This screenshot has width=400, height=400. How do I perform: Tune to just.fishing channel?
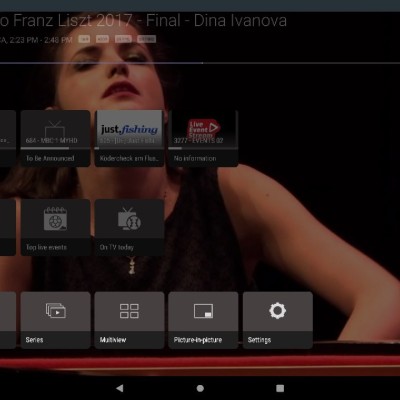click(x=129, y=138)
